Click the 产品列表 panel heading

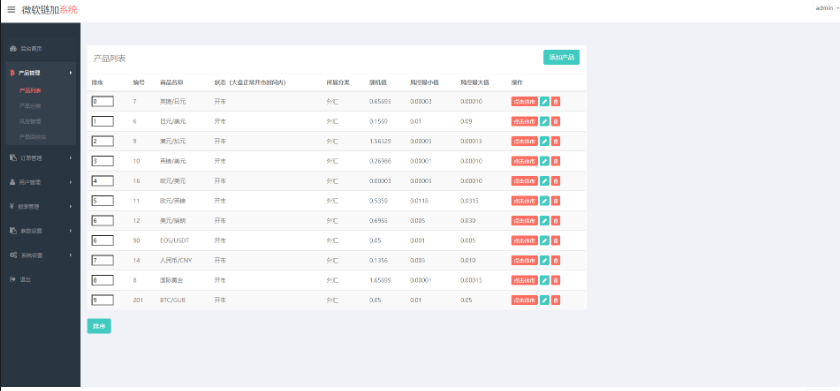110,58
